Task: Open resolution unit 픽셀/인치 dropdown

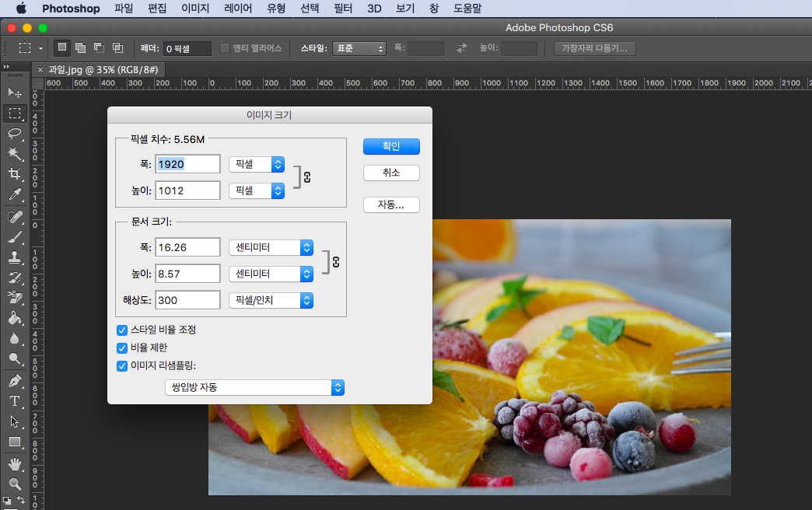Action: 271,300
